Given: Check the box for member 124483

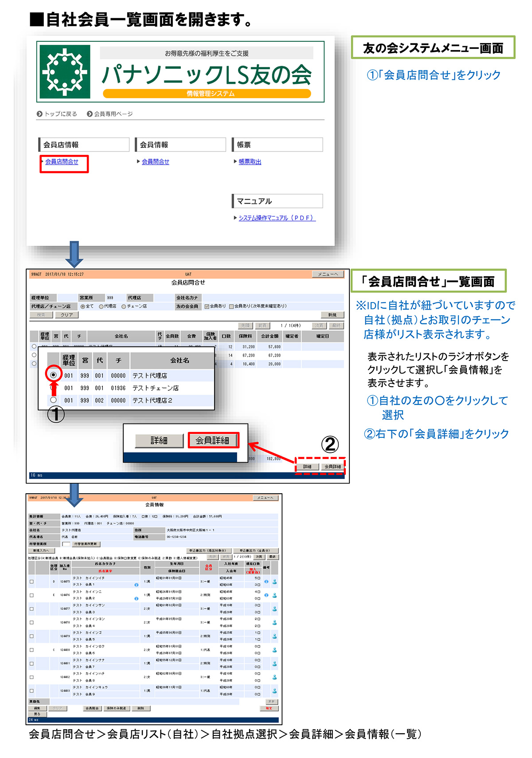Looking at the screenshot, I should 31,691.
